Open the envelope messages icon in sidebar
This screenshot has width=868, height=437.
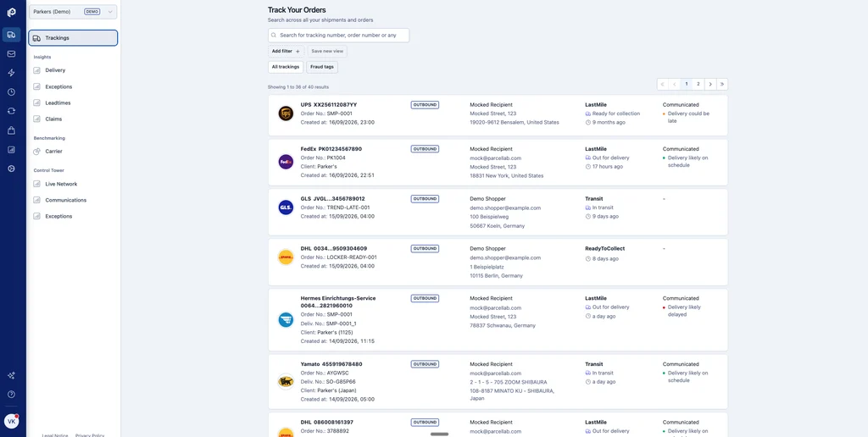11,53
